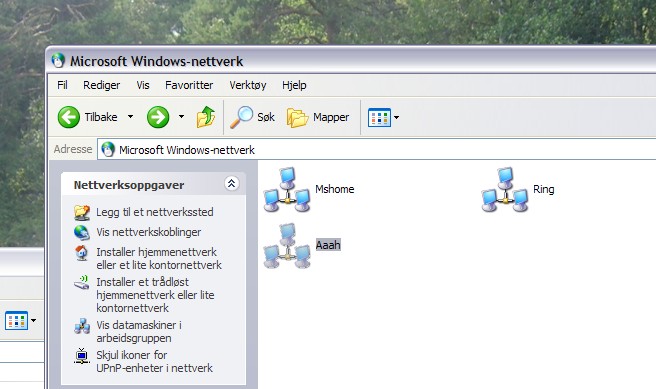Image resolution: width=656 pixels, height=389 pixels.
Task: Click the home network house icon
Action: coord(82,253)
